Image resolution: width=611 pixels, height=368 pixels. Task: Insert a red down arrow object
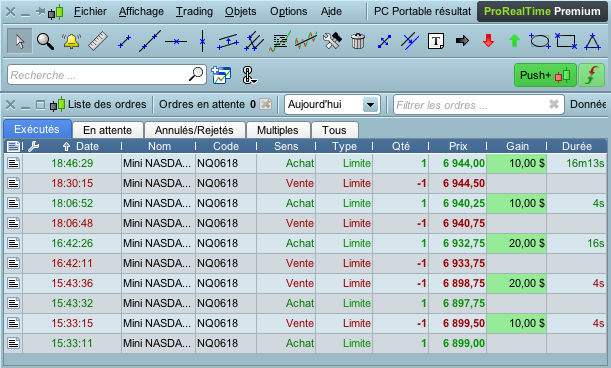click(488, 41)
